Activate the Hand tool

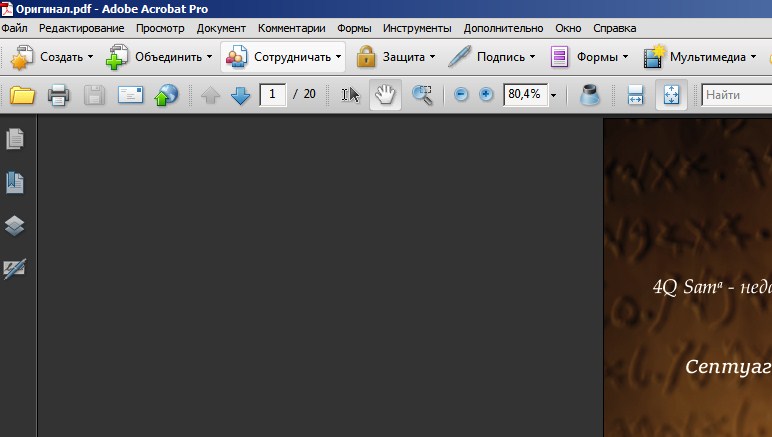click(x=385, y=94)
